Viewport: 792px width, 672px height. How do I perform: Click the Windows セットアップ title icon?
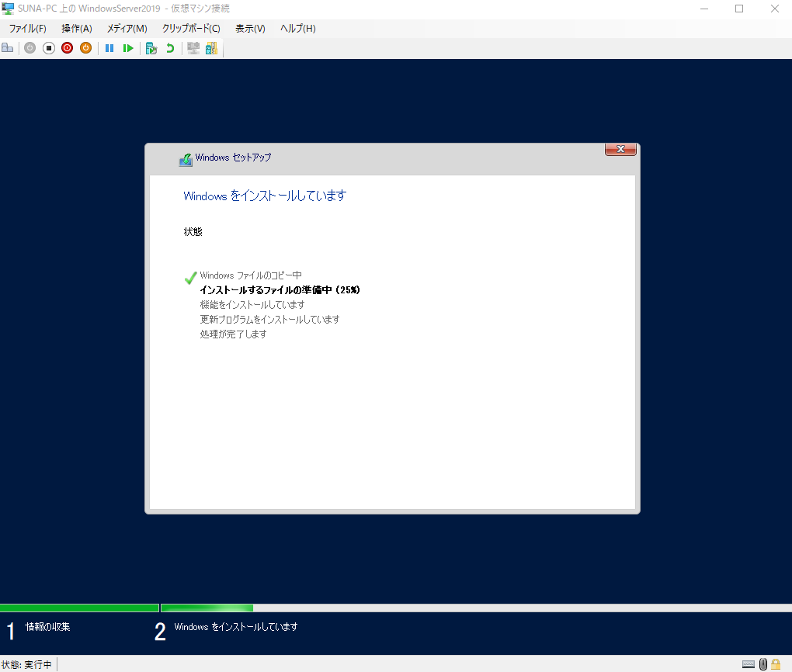186,160
